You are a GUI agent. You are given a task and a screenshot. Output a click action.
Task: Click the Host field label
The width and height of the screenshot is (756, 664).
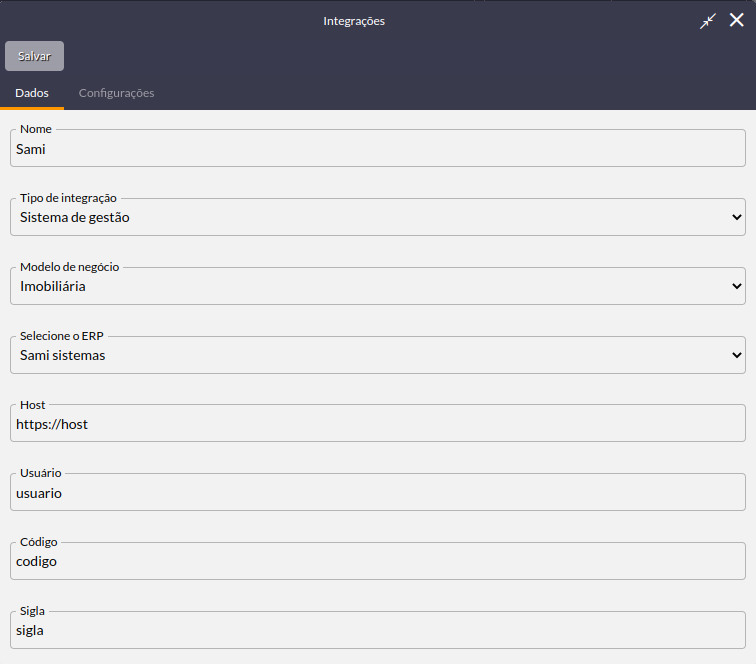click(x=32, y=405)
